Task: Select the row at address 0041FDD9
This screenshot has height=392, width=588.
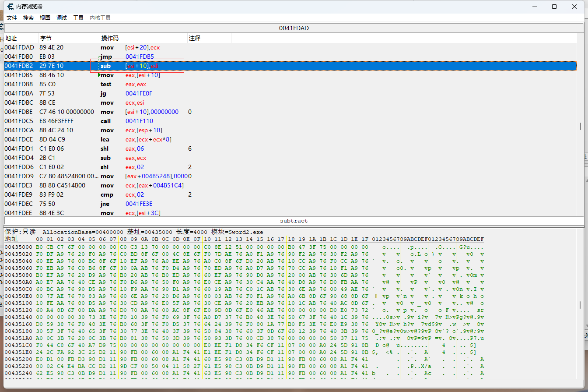Action: 290,176
